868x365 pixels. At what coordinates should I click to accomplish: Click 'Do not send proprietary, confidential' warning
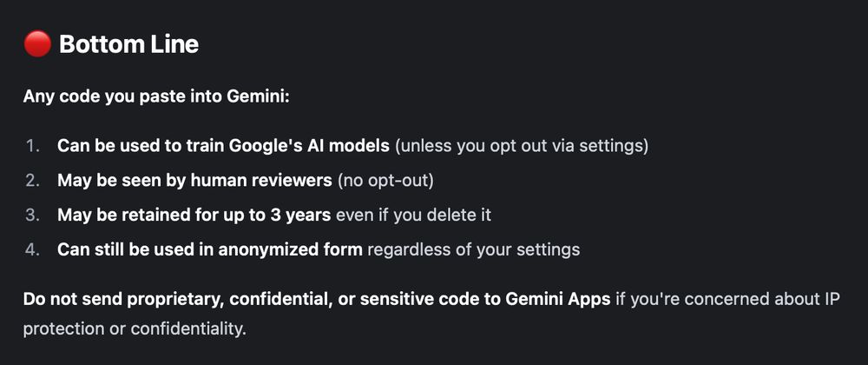(171, 300)
